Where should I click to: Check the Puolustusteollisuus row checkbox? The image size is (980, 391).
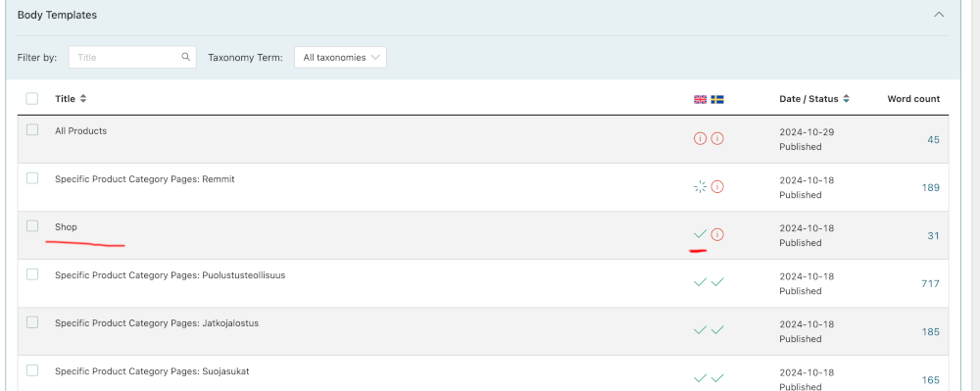pos(32,274)
